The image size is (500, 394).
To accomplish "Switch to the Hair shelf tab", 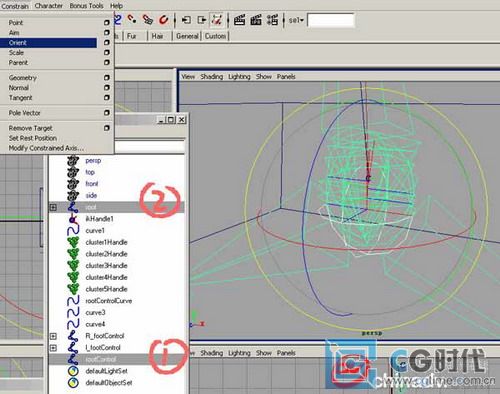I will pos(157,36).
